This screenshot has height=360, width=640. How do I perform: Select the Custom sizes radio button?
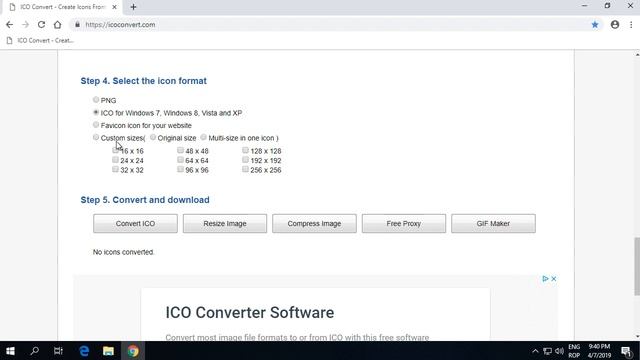point(96,138)
